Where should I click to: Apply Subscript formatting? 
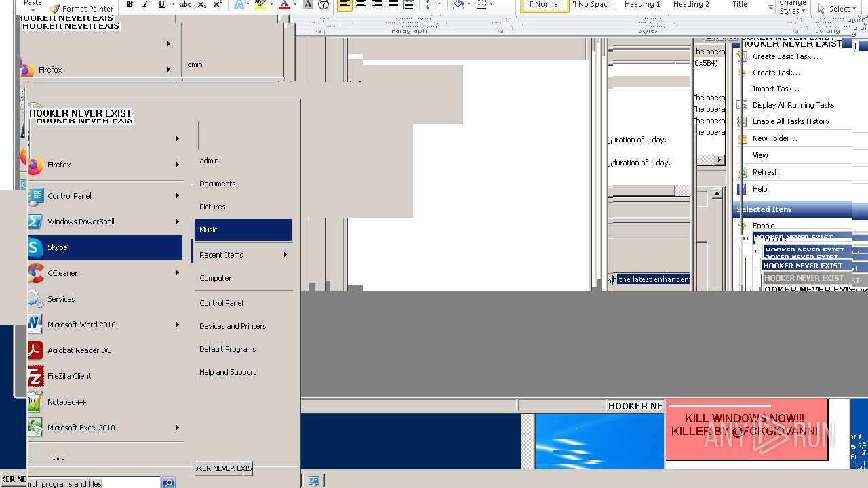coord(202,4)
